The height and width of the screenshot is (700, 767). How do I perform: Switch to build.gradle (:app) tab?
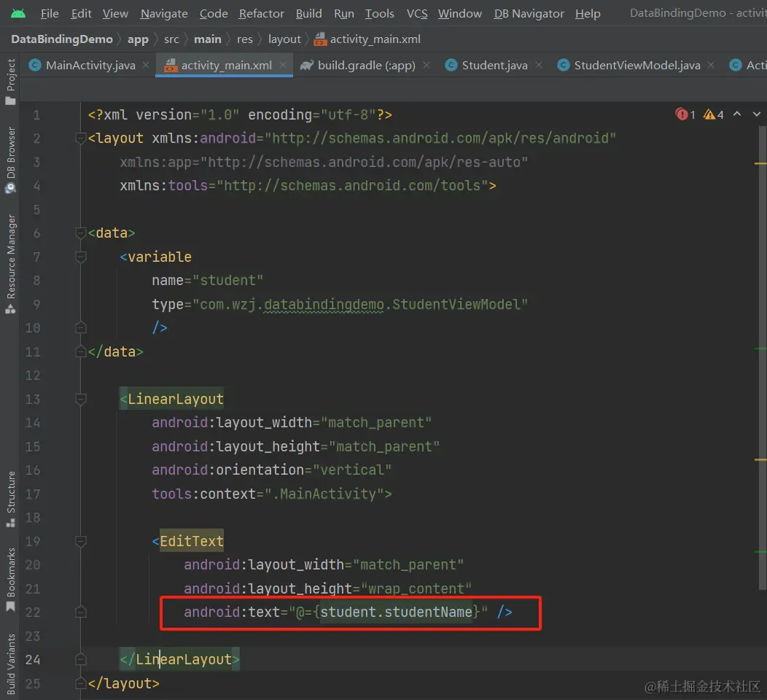[x=367, y=65]
